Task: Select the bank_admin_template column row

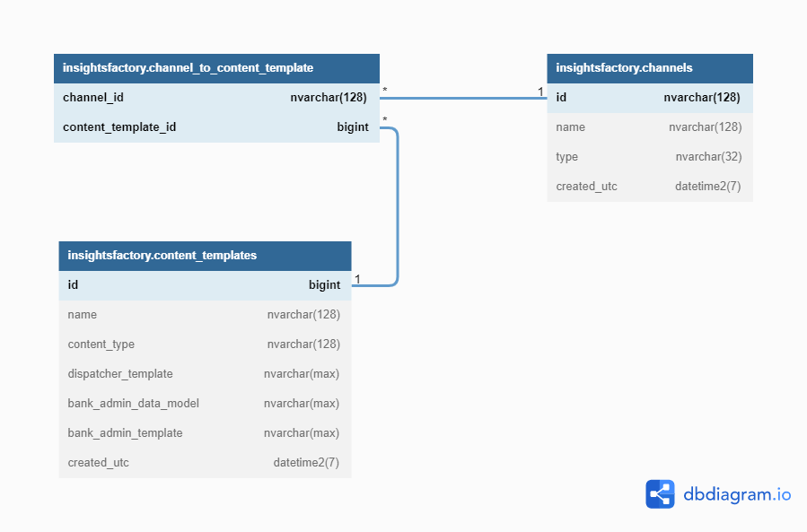Action: [205, 433]
